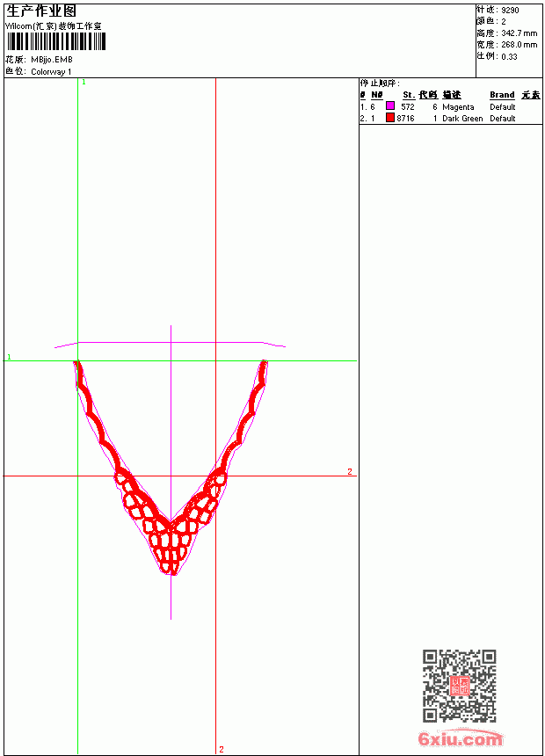The width and height of the screenshot is (545, 756).
Task: Click the red marker 2 at right
Action: pos(350,471)
